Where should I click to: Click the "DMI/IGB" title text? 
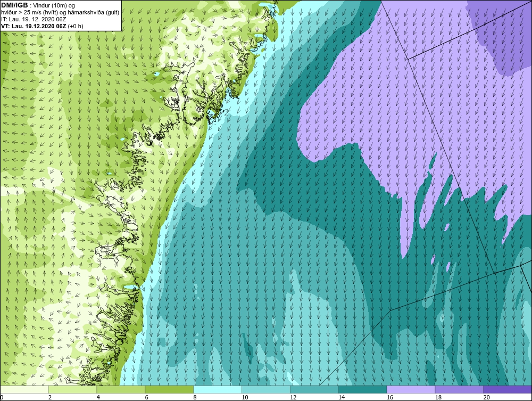click(14, 5)
